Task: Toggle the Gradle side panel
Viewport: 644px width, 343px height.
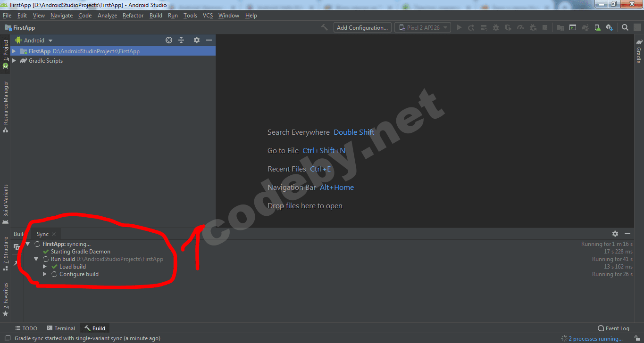Action: [639, 51]
